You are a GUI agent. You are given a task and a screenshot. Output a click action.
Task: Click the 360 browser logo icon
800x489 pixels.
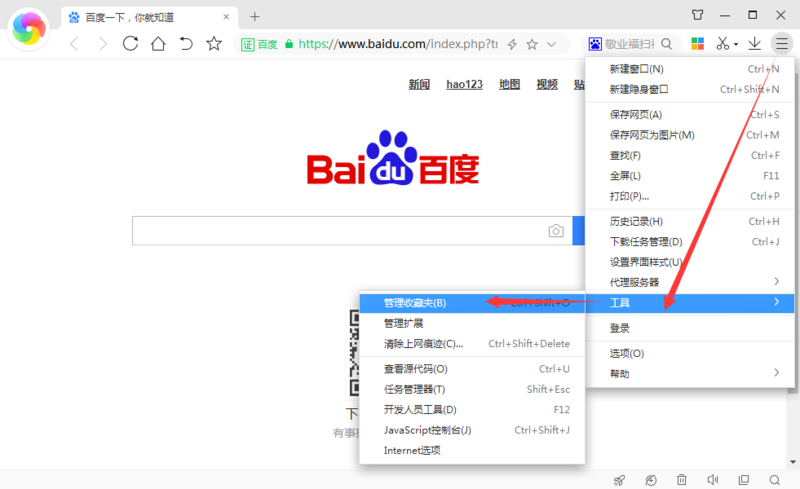(x=29, y=29)
